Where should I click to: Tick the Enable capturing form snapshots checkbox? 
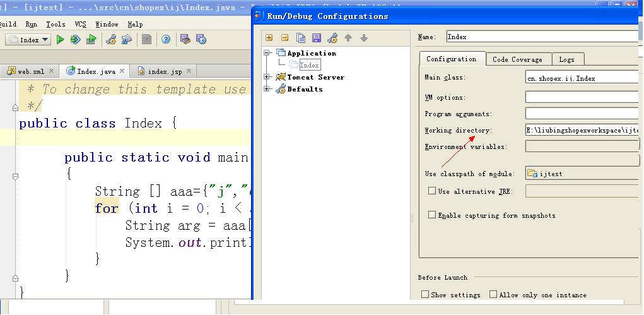tap(432, 215)
